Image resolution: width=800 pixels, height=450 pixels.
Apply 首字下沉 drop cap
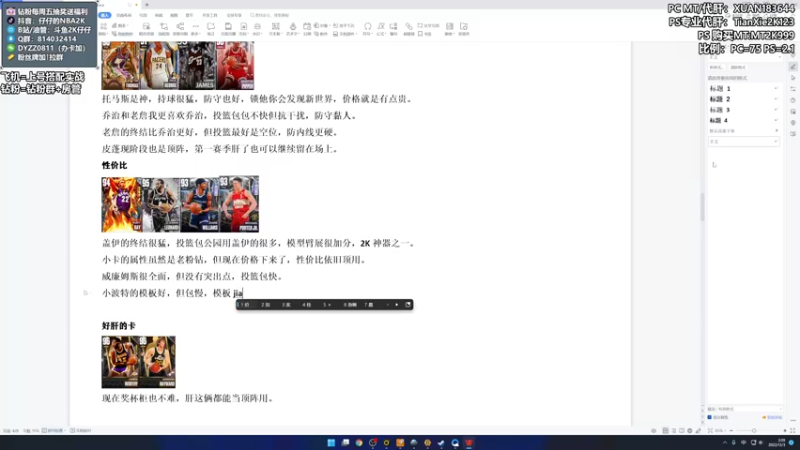(344, 26)
